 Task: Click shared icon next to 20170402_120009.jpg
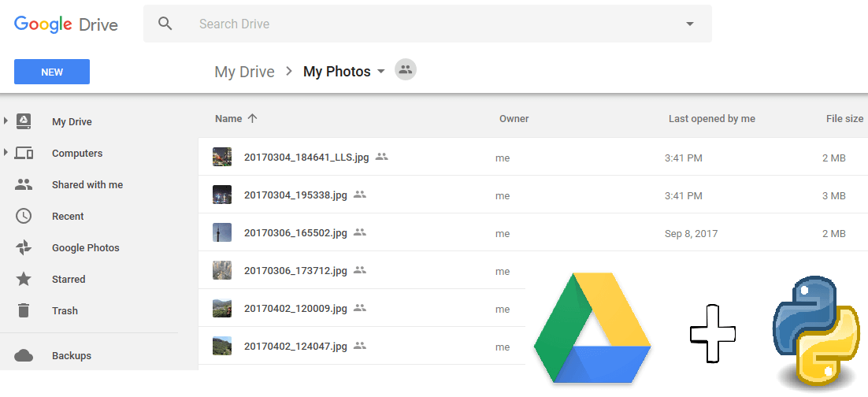(x=361, y=307)
